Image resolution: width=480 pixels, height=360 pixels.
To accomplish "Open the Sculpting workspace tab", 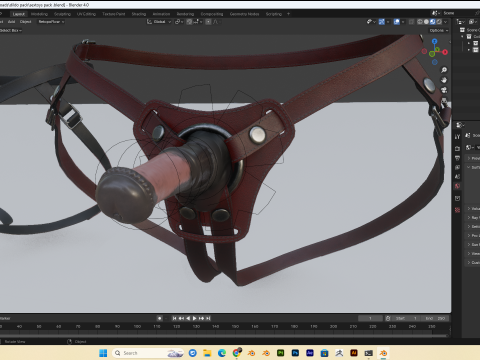I will (x=62, y=14).
